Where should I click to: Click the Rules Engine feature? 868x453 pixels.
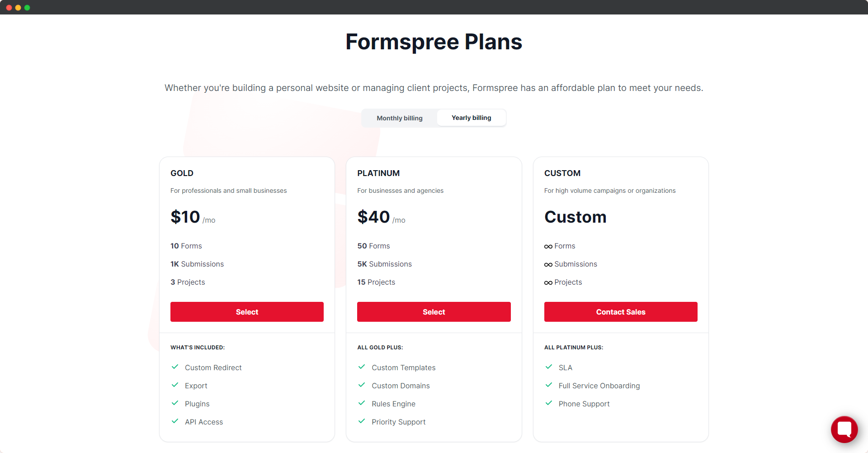(393, 404)
